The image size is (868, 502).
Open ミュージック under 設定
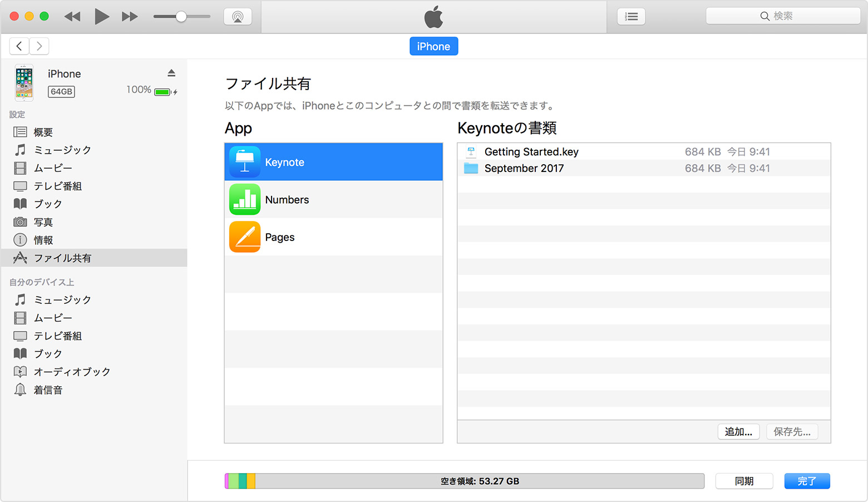point(93,150)
